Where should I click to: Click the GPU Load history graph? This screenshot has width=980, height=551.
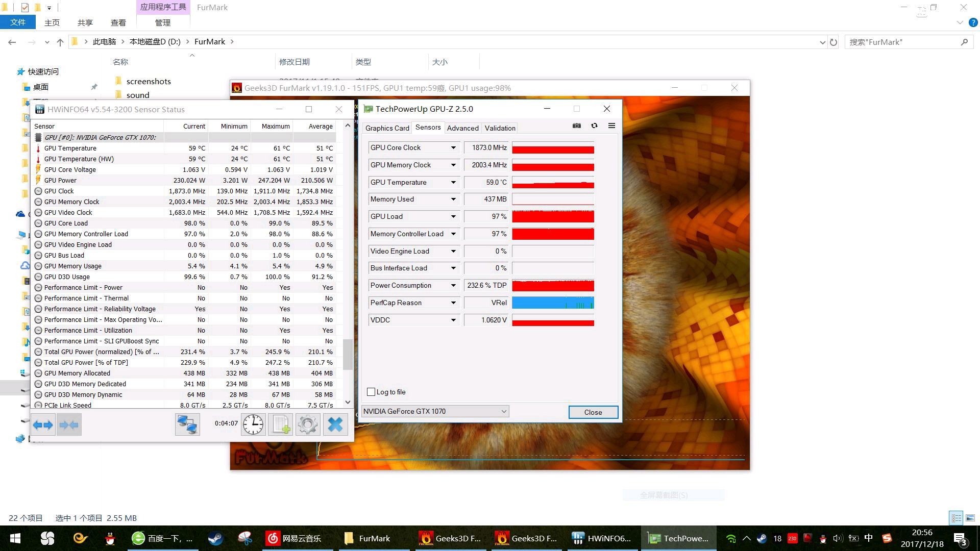click(x=553, y=217)
